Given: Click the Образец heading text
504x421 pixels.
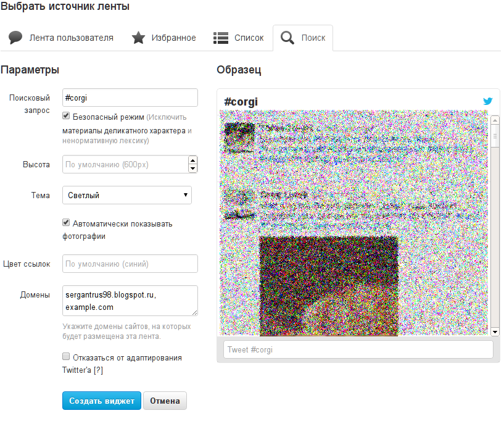Looking at the screenshot, I should [239, 70].
